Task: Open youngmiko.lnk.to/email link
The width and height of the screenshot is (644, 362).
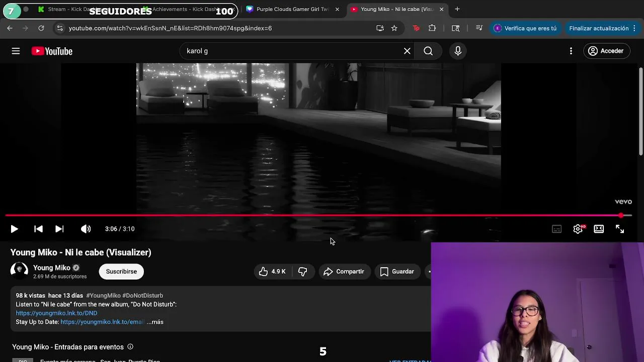Action: tap(102, 322)
